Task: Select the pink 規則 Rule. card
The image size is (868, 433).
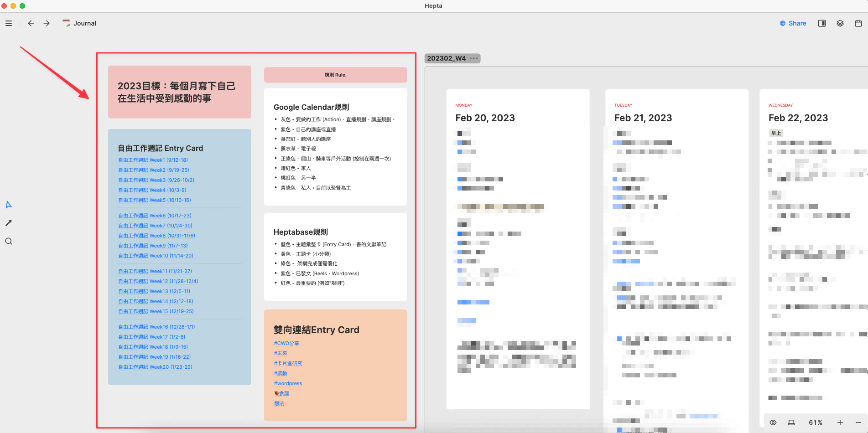Action: click(x=335, y=75)
